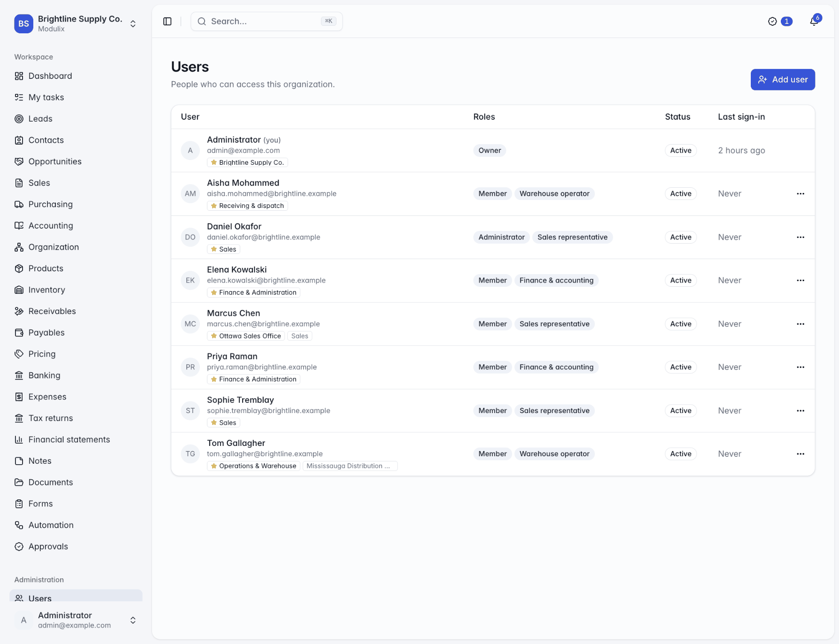Click the Contacts icon in sidebar
This screenshot has width=839, height=644.
pyautogui.click(x=19, y=140)
